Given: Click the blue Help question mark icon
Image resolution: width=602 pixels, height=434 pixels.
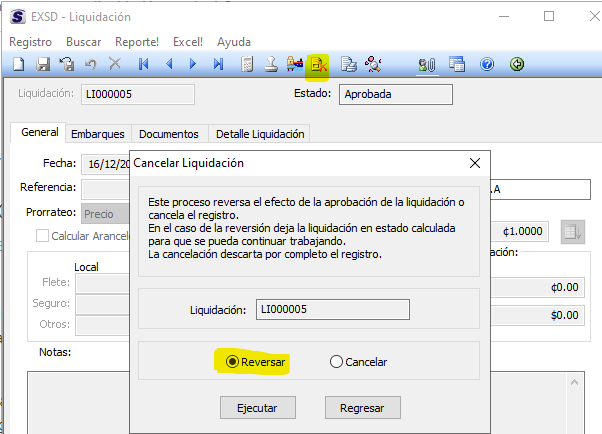Looking at the screenshot, I should (x=487, y=65).
